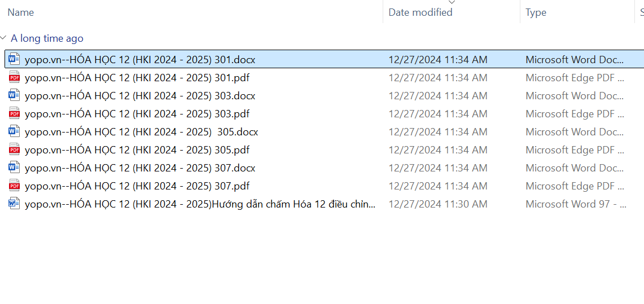Click the Word icon of 307.docx
The height and width of the screenshot is (304, 644).
click(x=14, y=168)
